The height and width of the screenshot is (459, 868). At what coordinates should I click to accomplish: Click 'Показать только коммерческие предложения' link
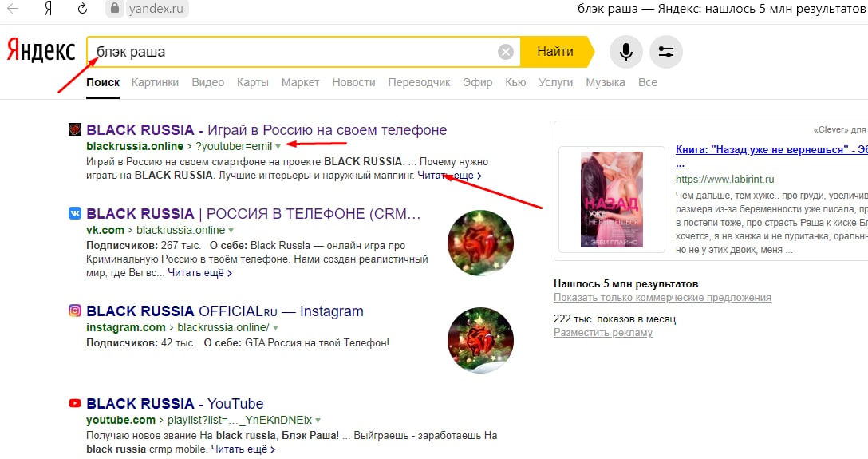tap(662, 297)
